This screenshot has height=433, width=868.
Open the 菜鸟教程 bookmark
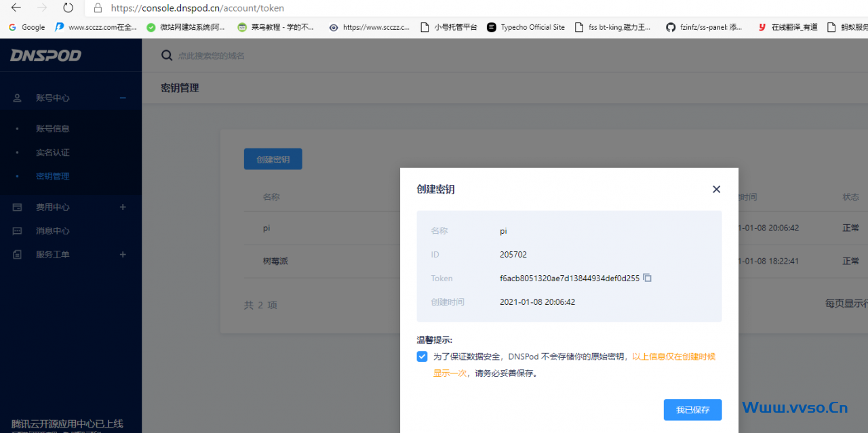276,27
